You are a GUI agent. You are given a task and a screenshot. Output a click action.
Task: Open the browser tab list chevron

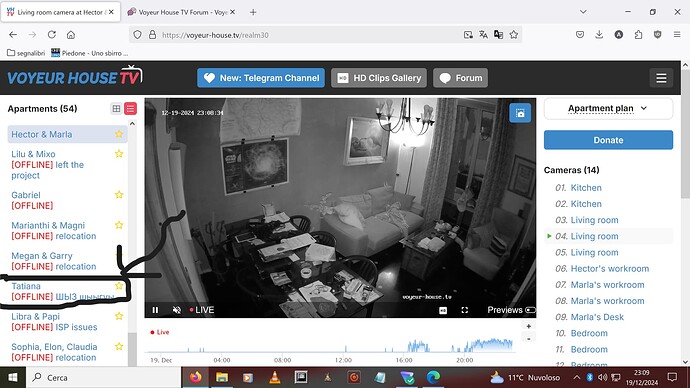coord(583,12)
